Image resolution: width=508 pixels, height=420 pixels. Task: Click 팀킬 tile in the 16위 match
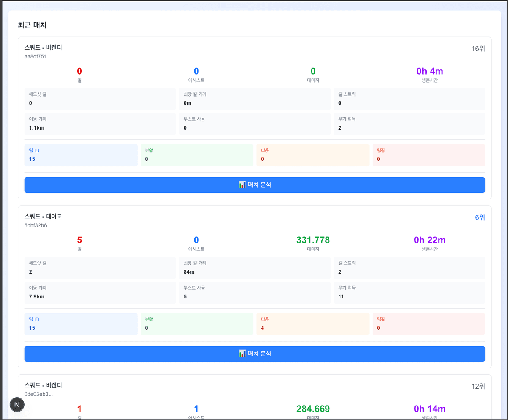point(428,155)
